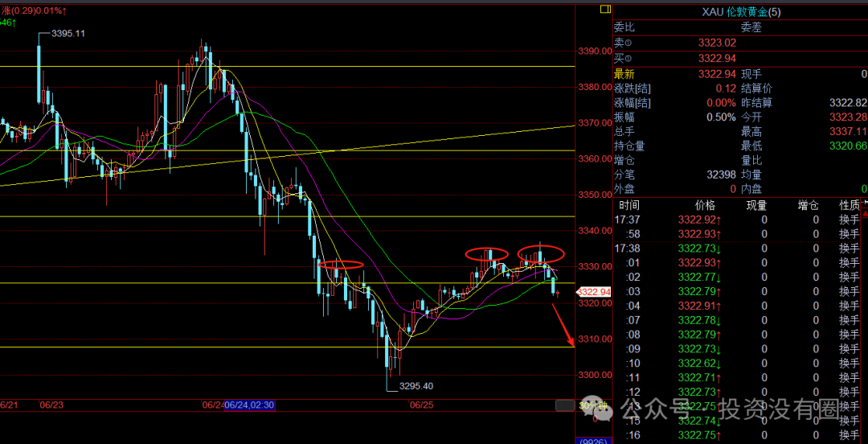Click the 价格 column header in the tick list
This screenshot has width=868, height=444.
click(706, 205)
